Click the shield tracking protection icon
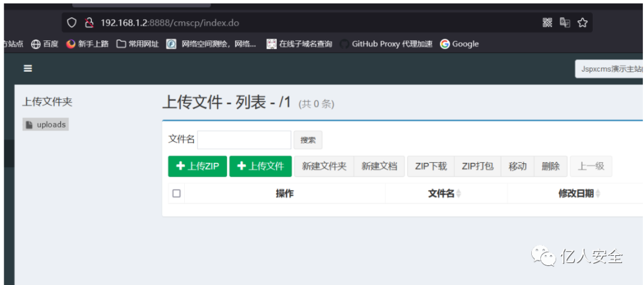This screenshot has width=644, height=285. (x=72, y=23)
